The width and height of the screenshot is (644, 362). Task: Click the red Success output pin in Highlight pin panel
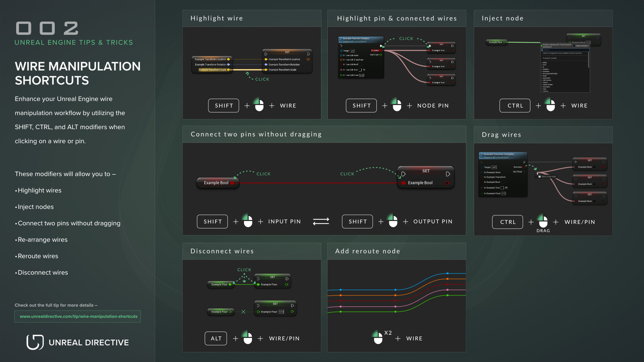381,50
